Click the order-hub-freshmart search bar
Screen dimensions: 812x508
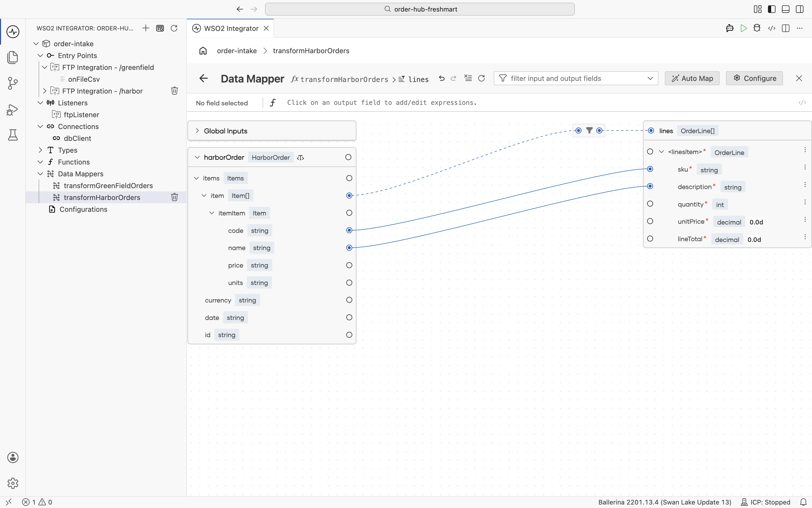420,9
